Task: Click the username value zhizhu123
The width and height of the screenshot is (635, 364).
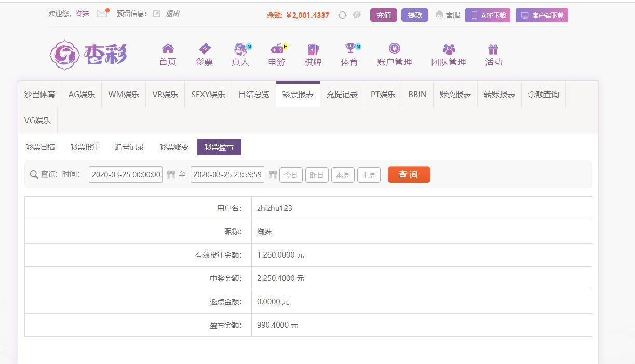Action: 275,208
